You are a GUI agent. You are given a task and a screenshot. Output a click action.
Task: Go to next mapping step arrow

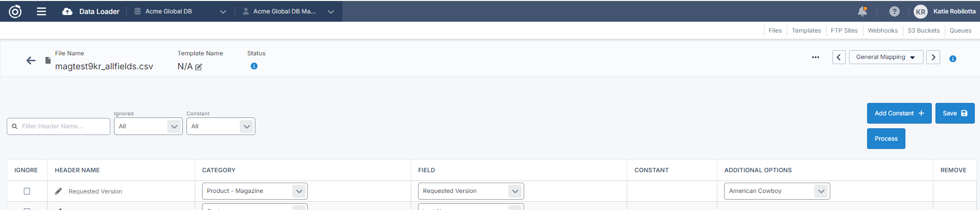(x=933, y=57)
